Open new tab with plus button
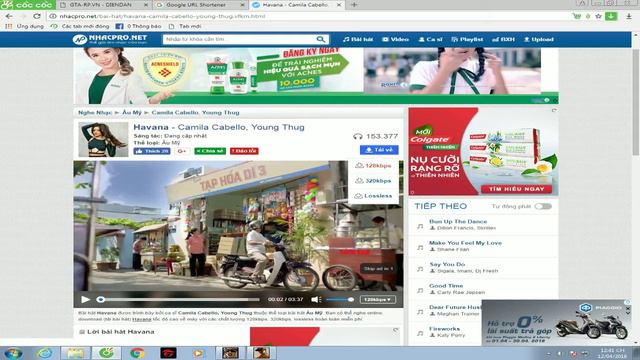 coord(354,5)
